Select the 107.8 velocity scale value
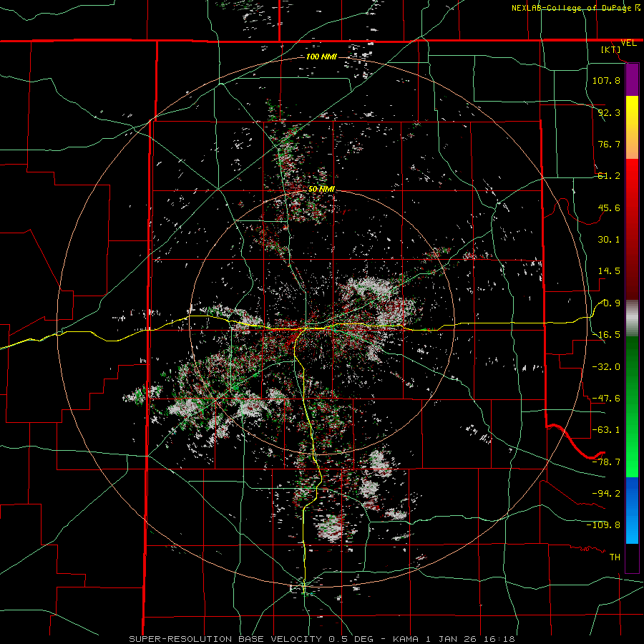644x644 pixels. 606,80
